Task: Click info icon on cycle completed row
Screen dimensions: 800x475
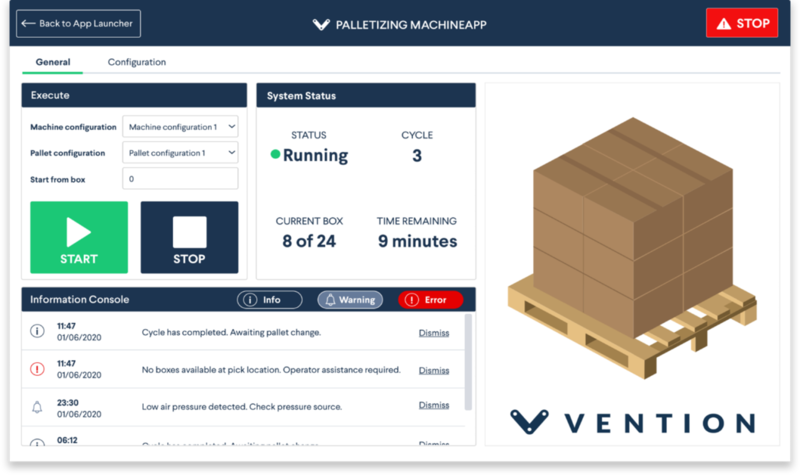Action: click(x=37, y=331)
